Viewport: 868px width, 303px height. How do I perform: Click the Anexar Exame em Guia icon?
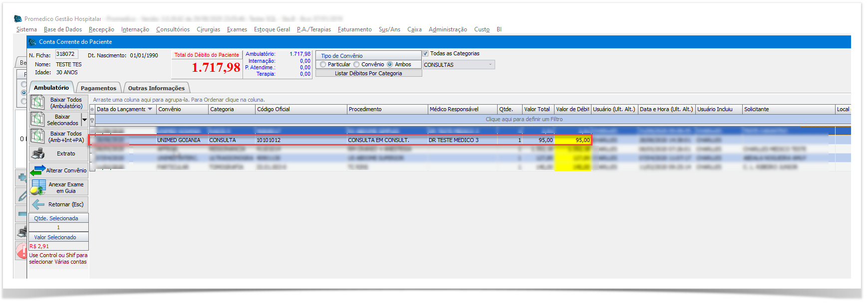[x=38, y=187]
